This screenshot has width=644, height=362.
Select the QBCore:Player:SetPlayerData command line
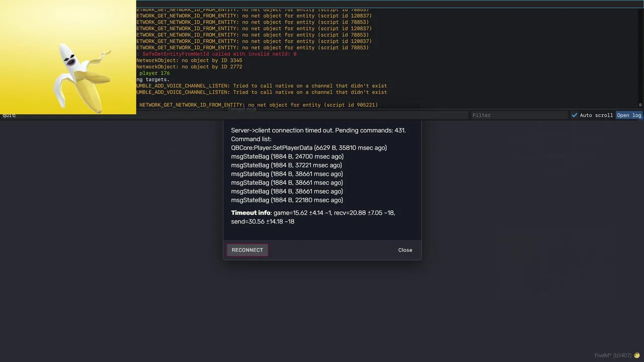(309, 148)
